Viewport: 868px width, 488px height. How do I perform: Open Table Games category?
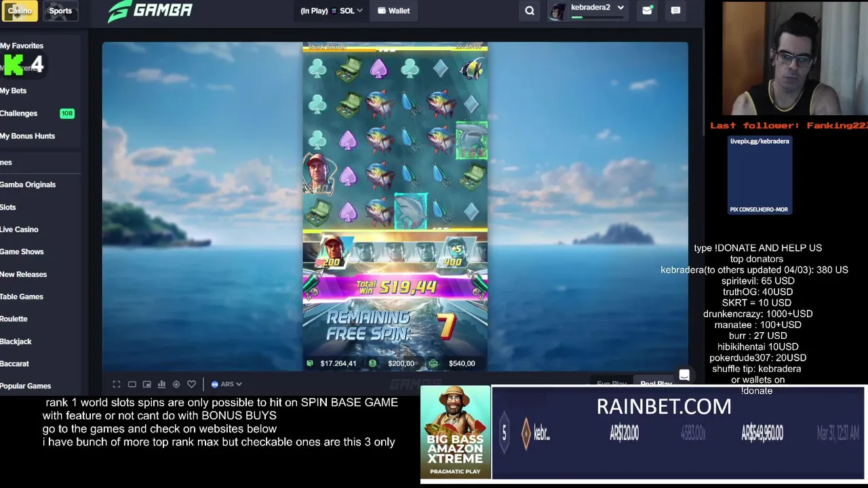[22, 296]
